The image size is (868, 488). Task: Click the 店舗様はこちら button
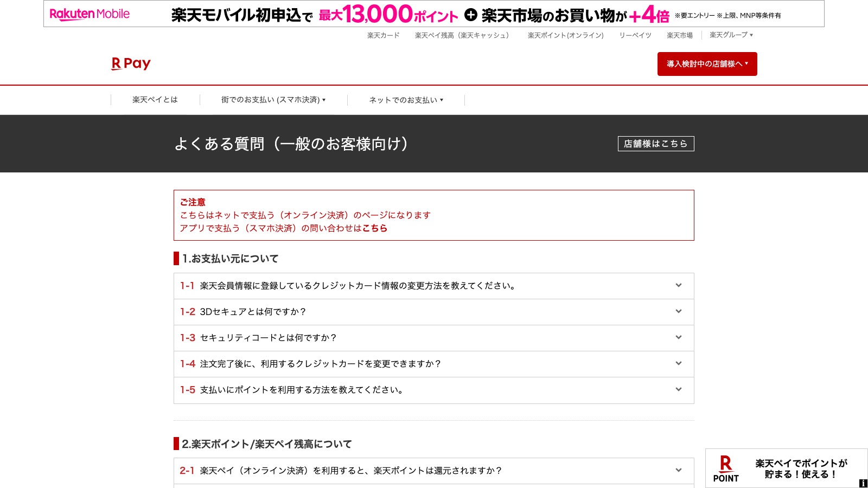(x=656, y=144)
